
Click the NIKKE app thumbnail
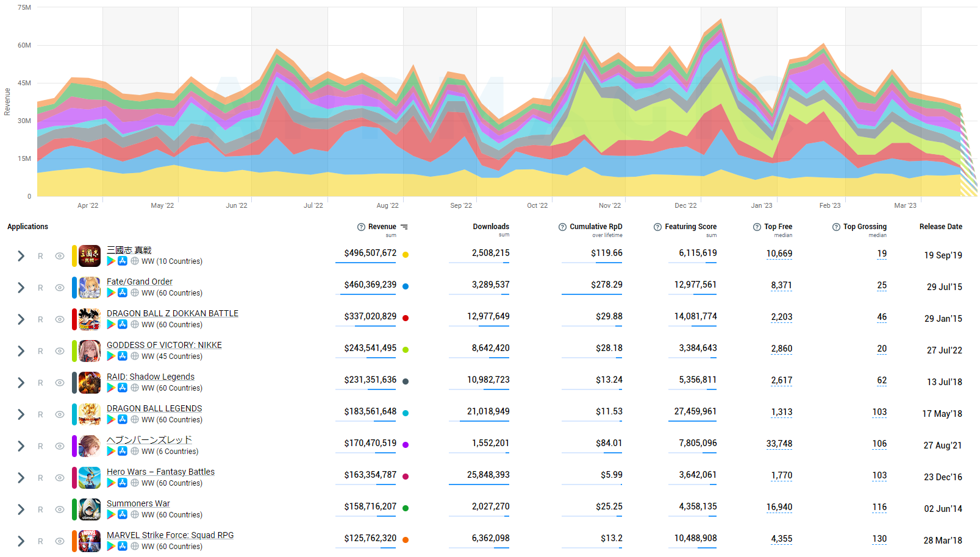[x=90, y=351]
